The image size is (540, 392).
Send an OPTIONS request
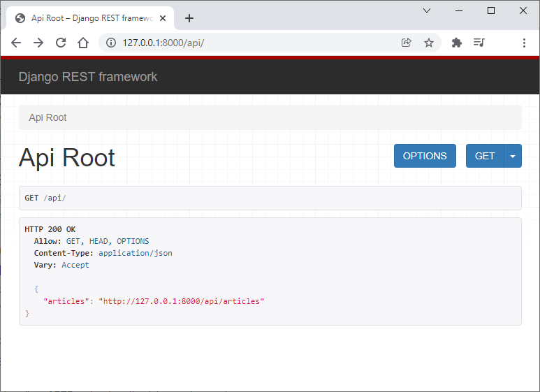click(425, 156)
